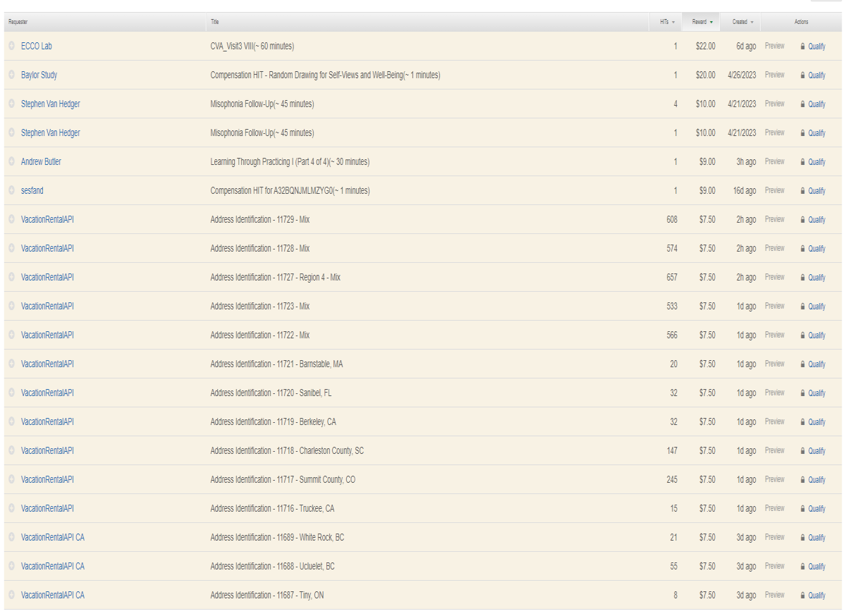The height and width of the screenshot is (616, 846).
Task: Click lock icon for Address Identification 11722
Action: 802,335
